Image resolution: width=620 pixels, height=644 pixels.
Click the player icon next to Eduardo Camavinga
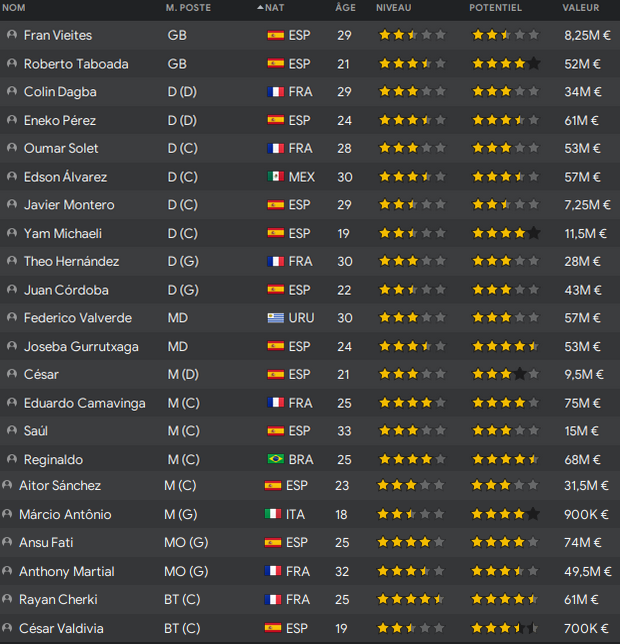click(x=12, y=403)
